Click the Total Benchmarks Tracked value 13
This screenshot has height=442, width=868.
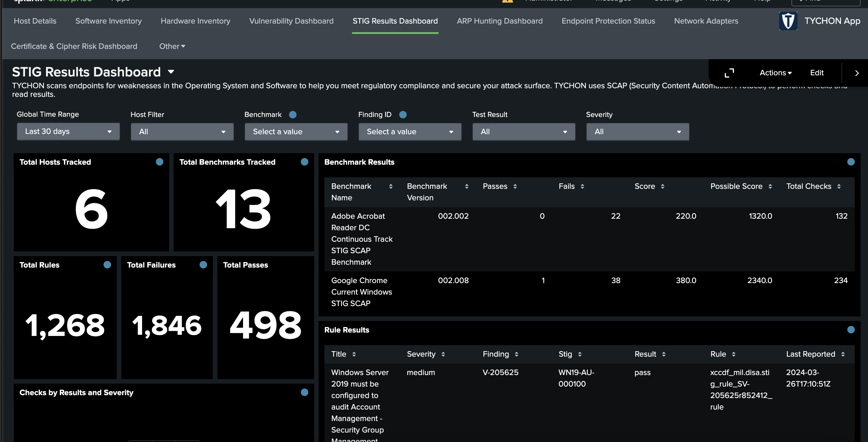(243, 209)
